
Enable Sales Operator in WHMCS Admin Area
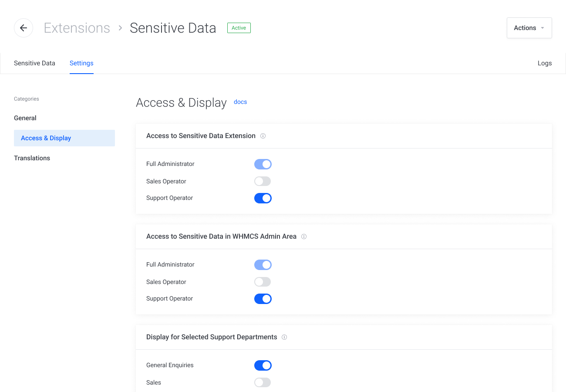pyautogui.click(x=263, y=282)
